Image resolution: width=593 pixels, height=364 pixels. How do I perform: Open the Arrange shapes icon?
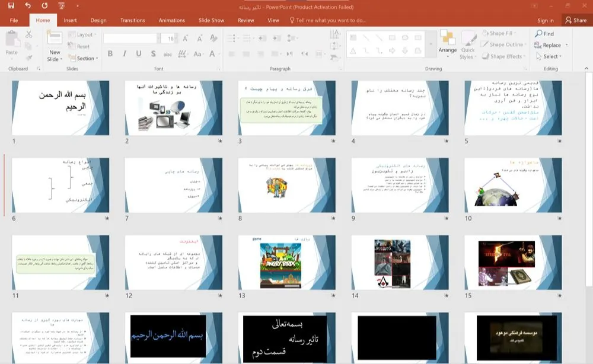[x=447, y=39]
